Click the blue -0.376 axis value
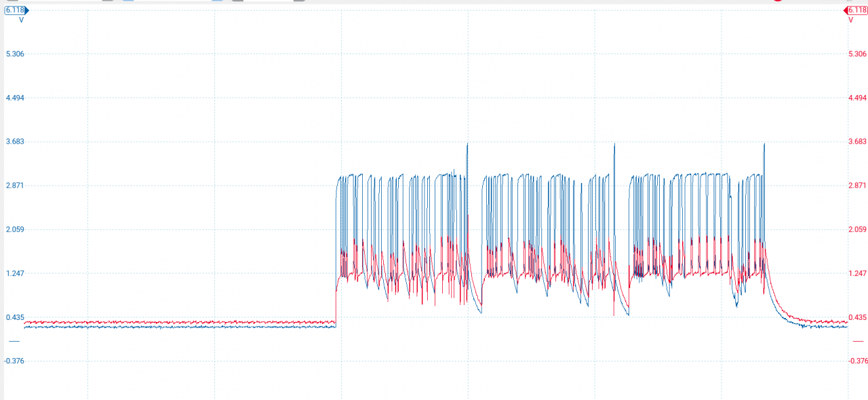 pyautogui.click(x=14, y=361)
